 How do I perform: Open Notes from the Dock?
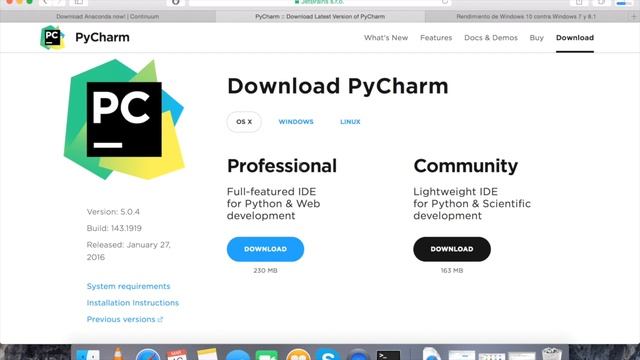pyautogui.click(x=207, y=354)
